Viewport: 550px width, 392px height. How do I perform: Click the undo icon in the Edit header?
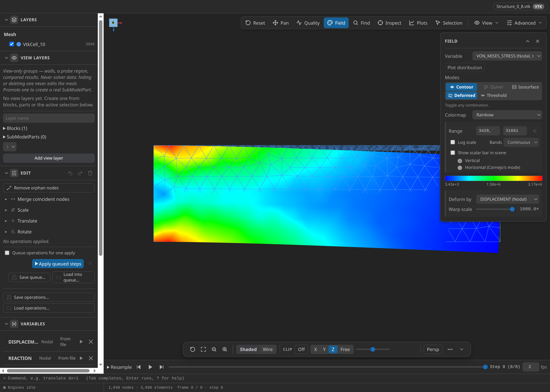tap(70, 173)
